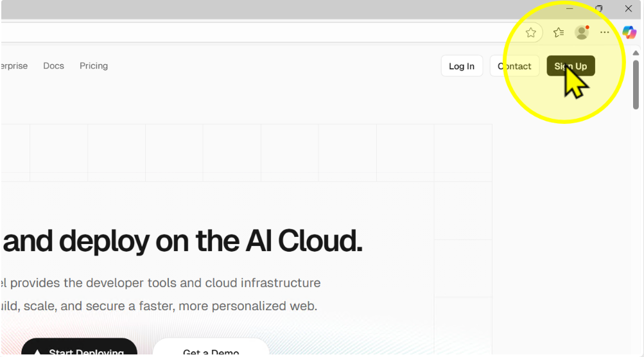Close the browser window

(x=629, y=8)
